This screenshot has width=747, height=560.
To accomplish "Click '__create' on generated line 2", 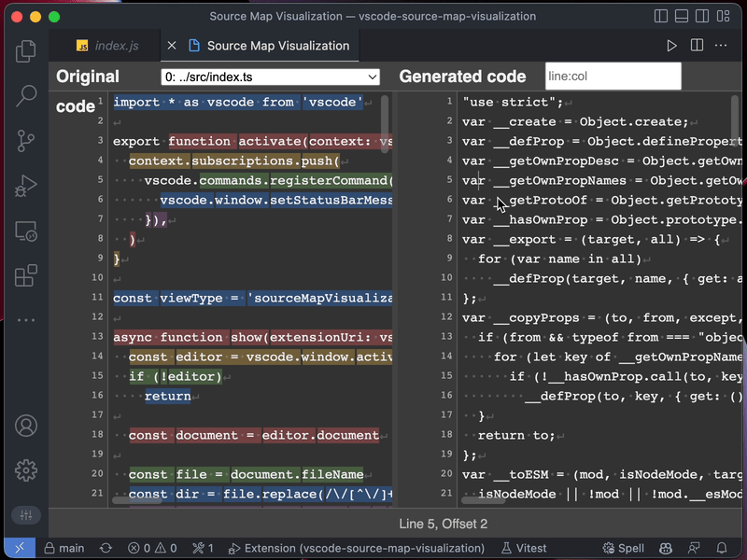I will click(524, 122).
